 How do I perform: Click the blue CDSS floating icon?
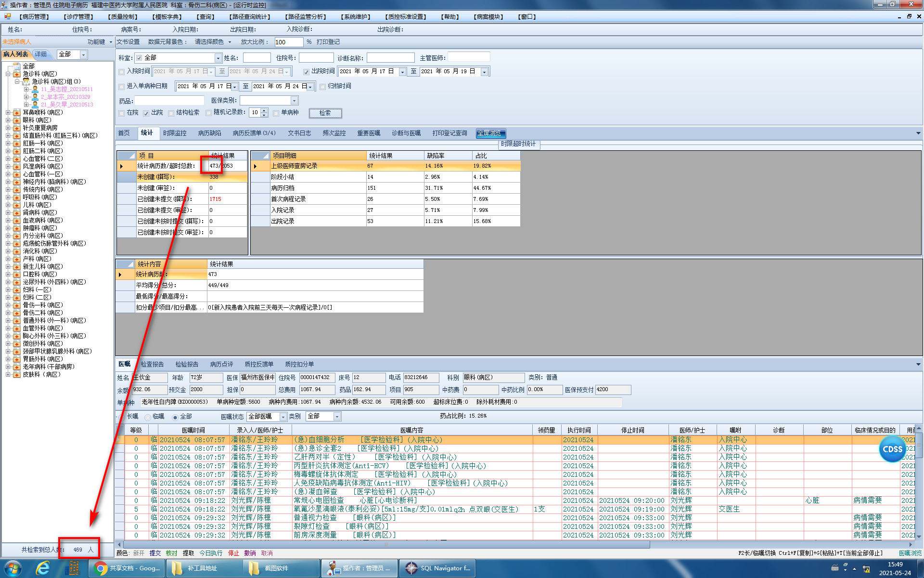892,449
